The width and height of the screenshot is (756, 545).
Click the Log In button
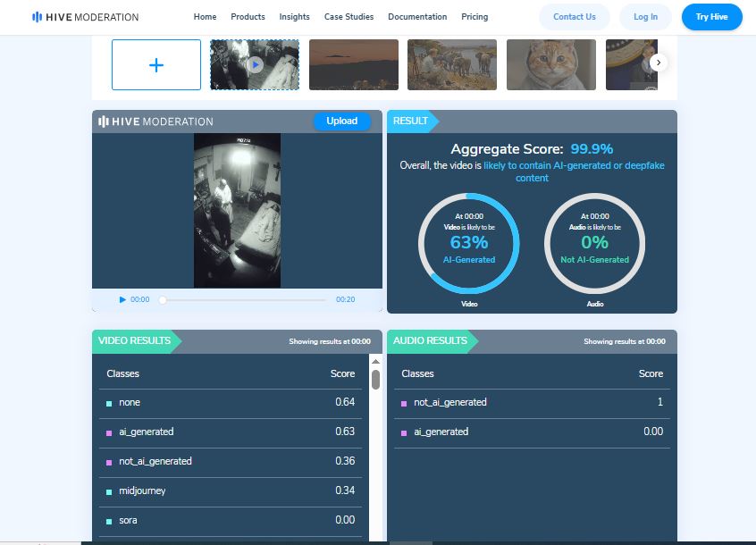[x=645, y=17]
